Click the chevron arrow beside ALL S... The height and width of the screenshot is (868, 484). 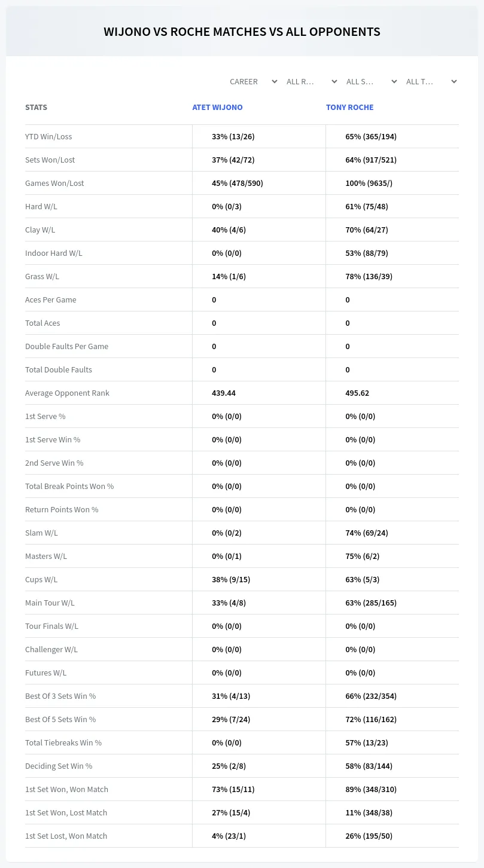394,81
